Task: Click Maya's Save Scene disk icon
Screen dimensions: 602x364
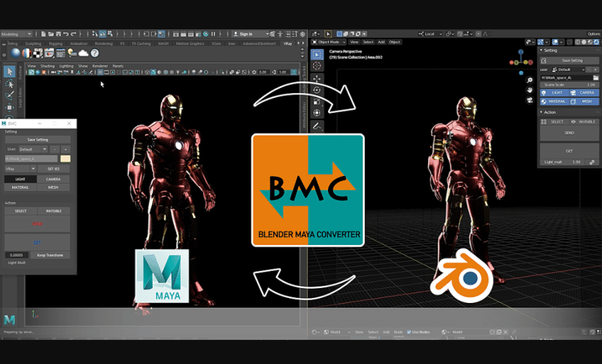Action: [x=59, y=34]
